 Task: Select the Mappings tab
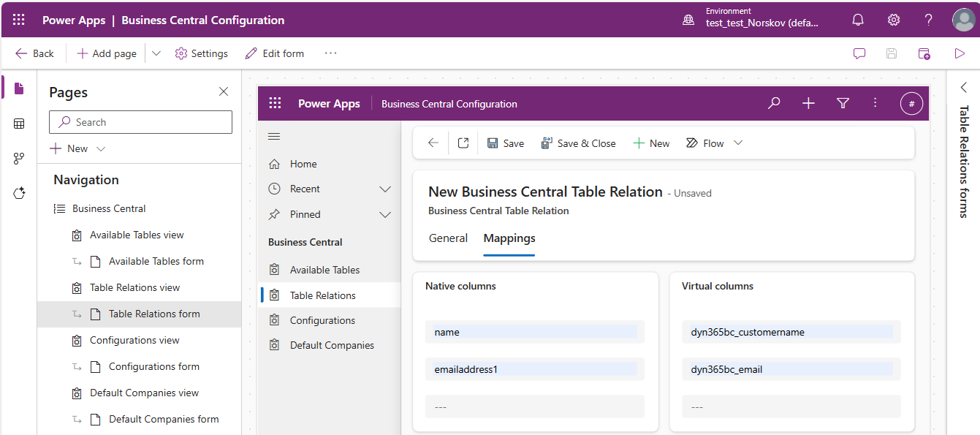coord(509,238)
